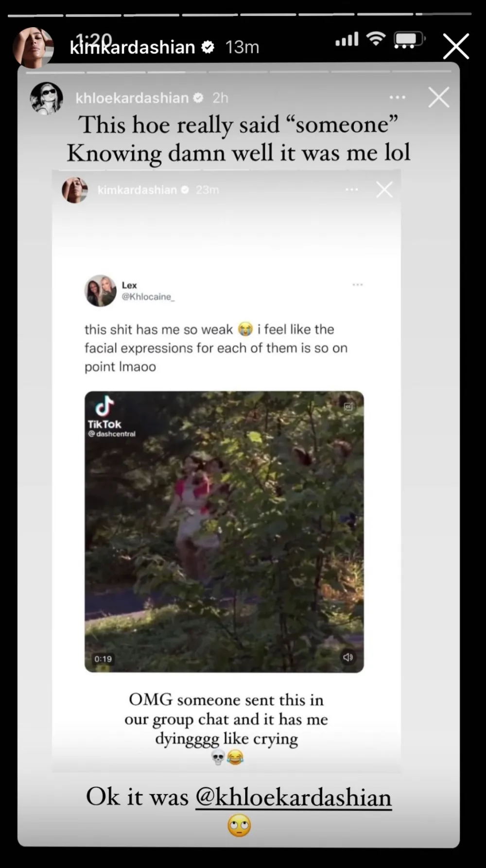Viewport: 486px width, 868px height.
Task: Tap the @khloekardashian mention link
Action: [293, 797]
